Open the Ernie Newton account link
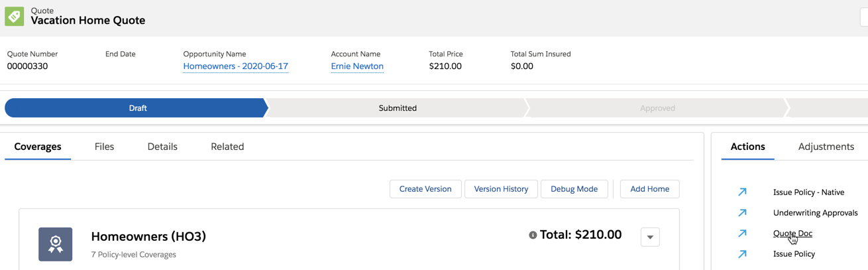This screenshot has width=868, height=270. [357, 66]
